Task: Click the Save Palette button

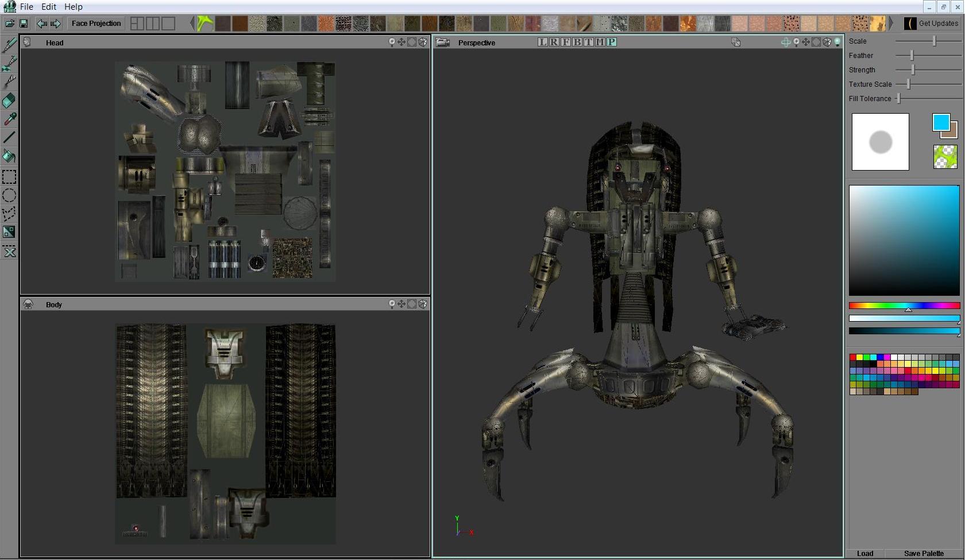Action: (x=924, y=553)
